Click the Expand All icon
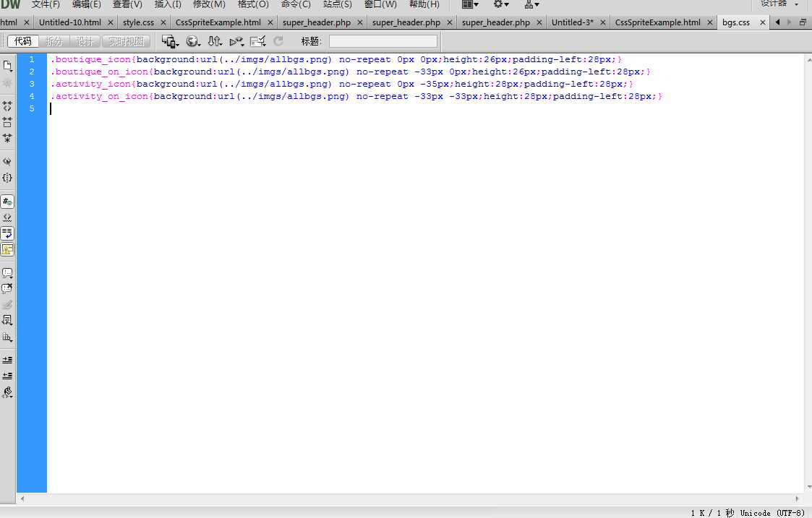The height and width of the screenshot is (518, 812). (7, 138)
